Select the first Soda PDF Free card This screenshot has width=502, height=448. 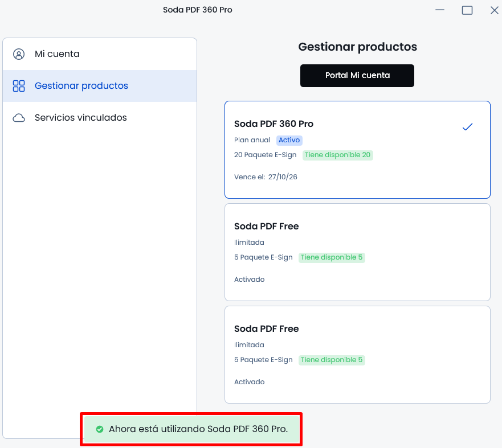(x=357, y=252)
